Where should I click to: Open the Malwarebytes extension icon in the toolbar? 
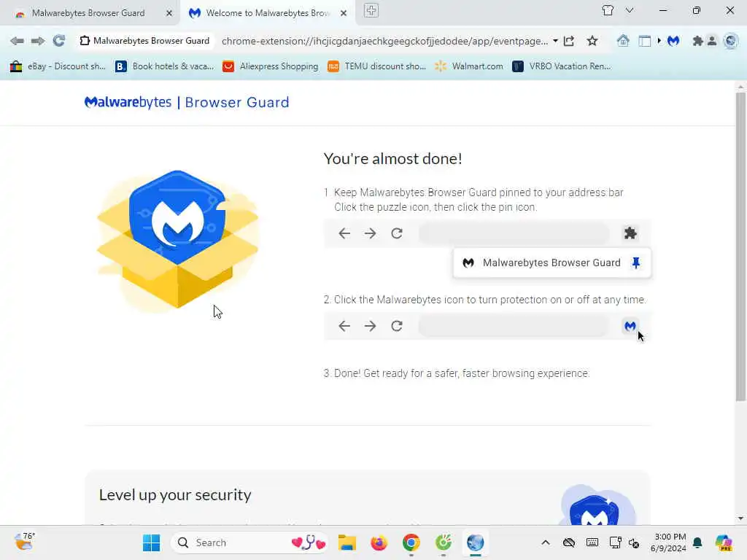click(x=673, y=41)
